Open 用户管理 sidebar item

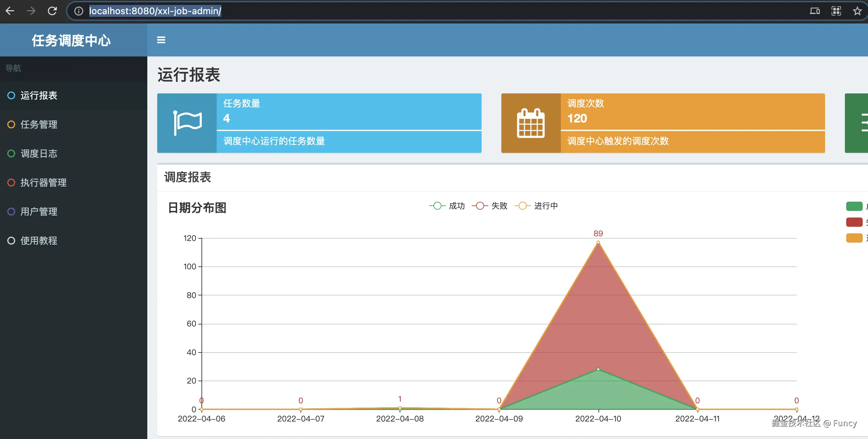pyautogui.click(x=39, y=212)
